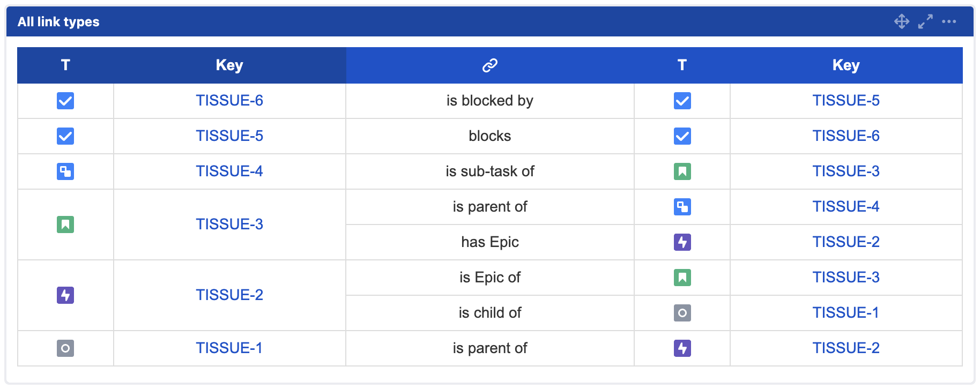Open the gadget's three-dot more menu
Screen dimensions: 980x389
[949, 21]
